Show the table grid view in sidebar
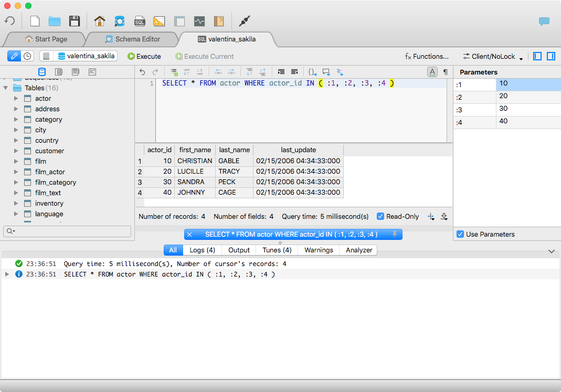 coord(59,72)
